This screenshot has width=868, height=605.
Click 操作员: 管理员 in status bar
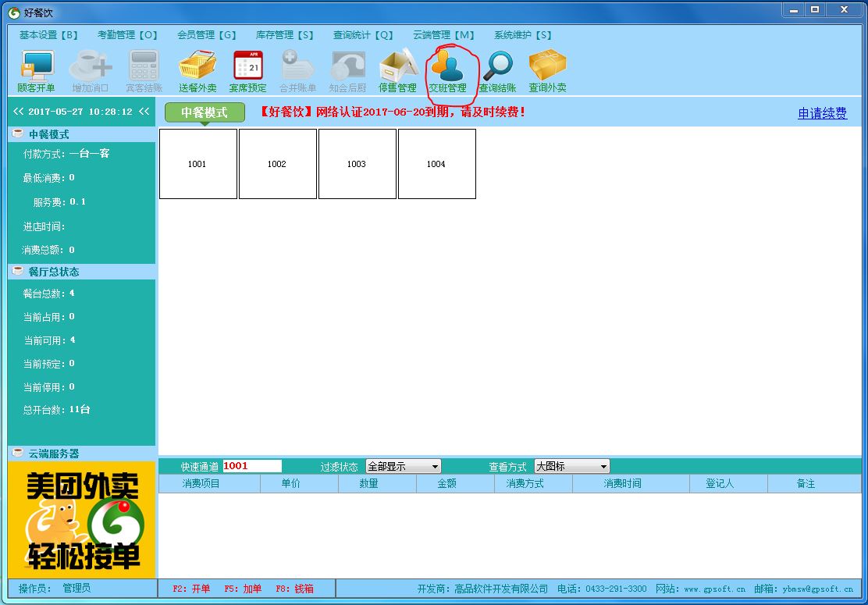tap(55, 589)
